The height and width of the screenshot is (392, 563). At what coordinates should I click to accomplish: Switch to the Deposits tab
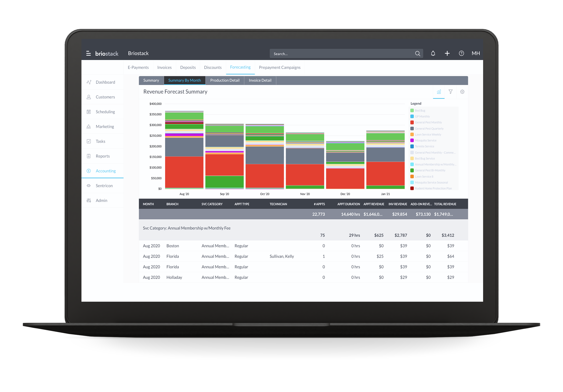(188, 67)
